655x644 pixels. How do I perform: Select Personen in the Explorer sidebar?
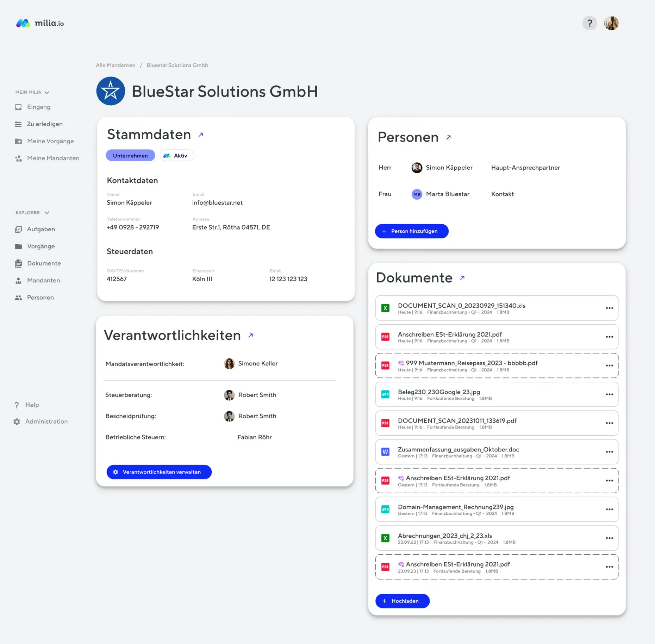(x=40, y=297)
